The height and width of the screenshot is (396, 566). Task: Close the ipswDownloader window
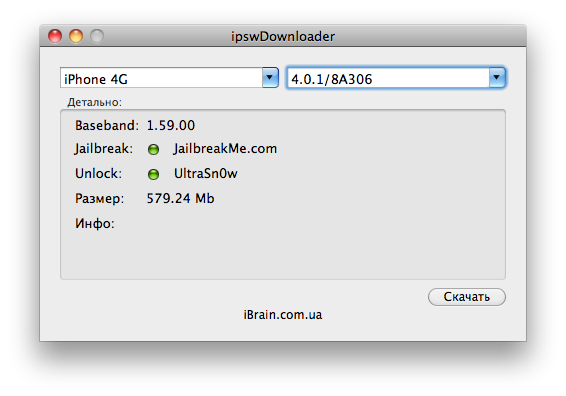[55, 36]
